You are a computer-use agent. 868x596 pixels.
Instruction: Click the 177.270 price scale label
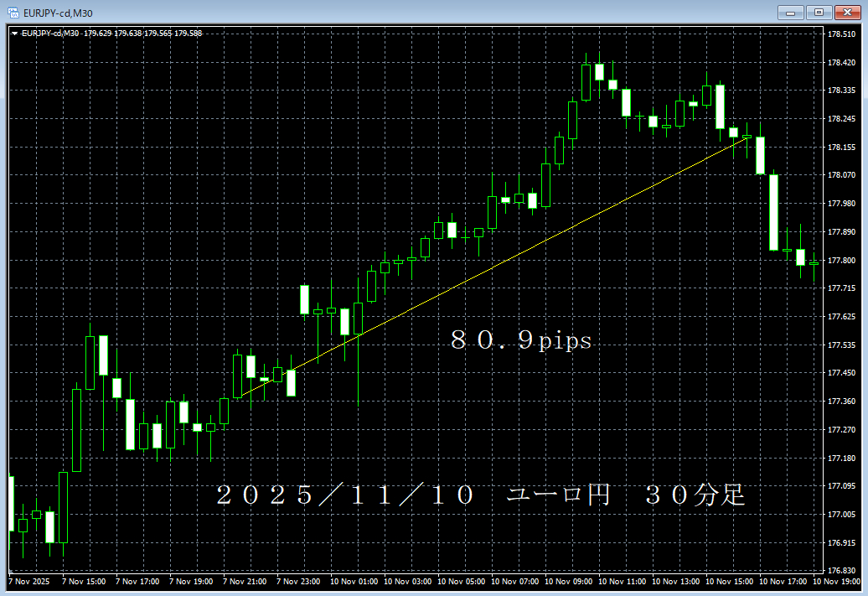pos(841,430)
